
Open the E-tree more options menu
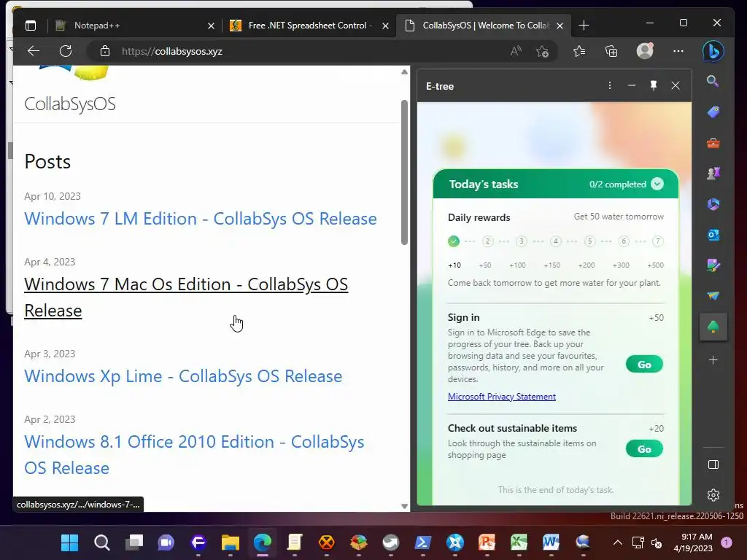click(609, 86)
